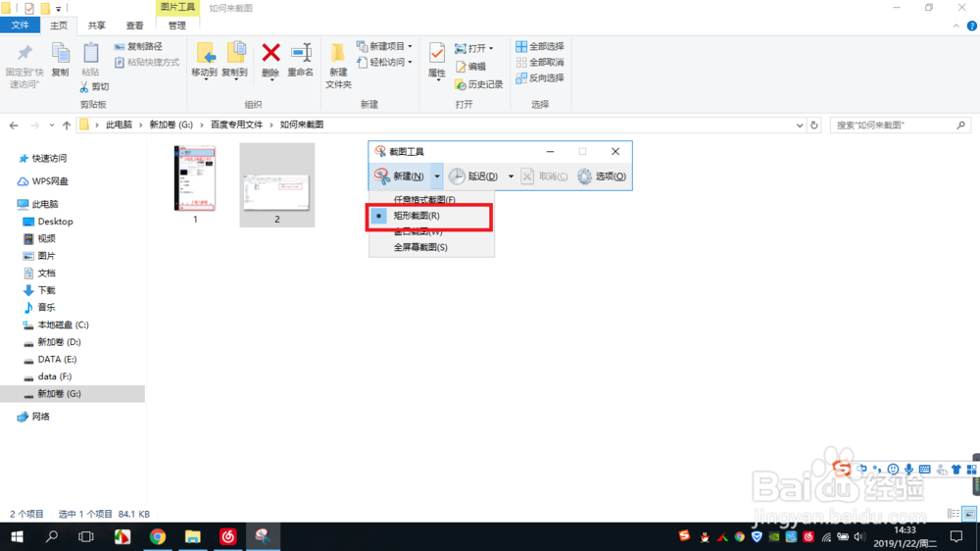This screenshot has width=980, height=551.
Task: Click the red Delete (删除) icon
Action: tap(270, 53)
